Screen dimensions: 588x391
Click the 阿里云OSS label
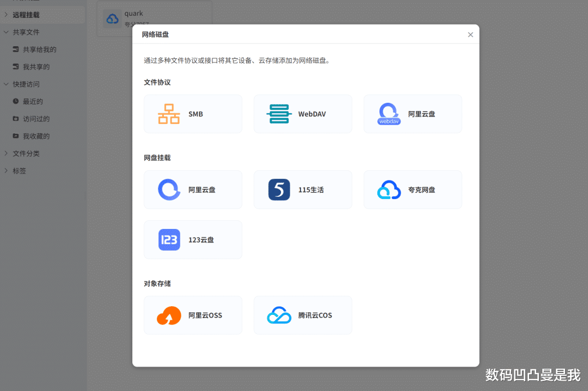(205, 315)
